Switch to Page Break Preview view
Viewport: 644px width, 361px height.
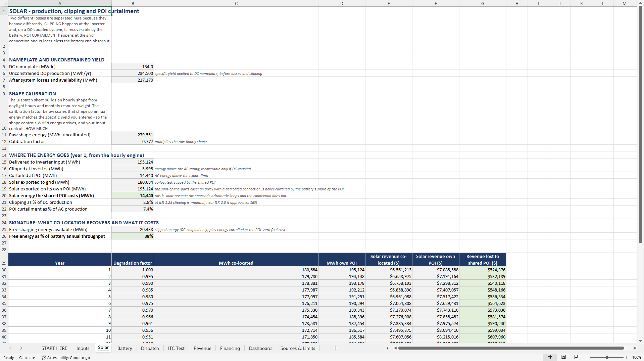[577, 357]
